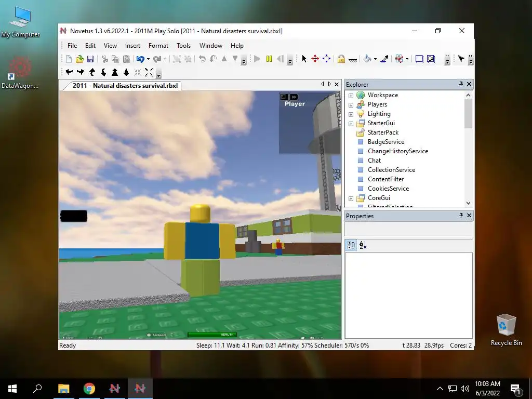Viewport: 532px width, 399px height.
Task: Click Explorer scrollbar down arrow
Action: 468,203
